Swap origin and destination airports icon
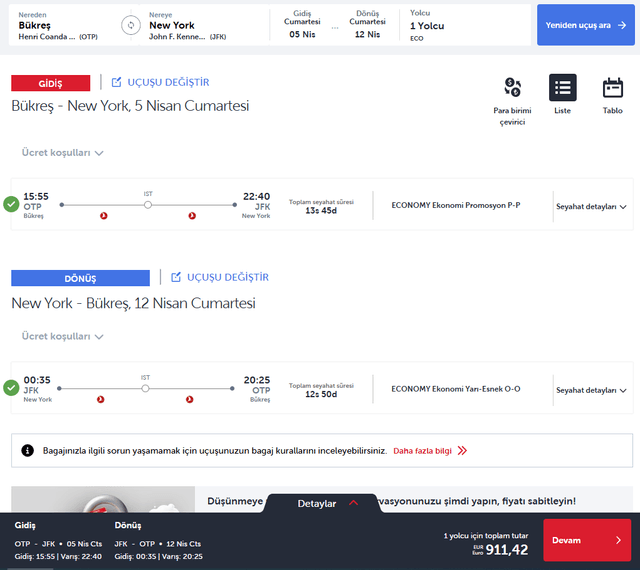The width and height of the screenshot is (640, 570). coord(131,25)
